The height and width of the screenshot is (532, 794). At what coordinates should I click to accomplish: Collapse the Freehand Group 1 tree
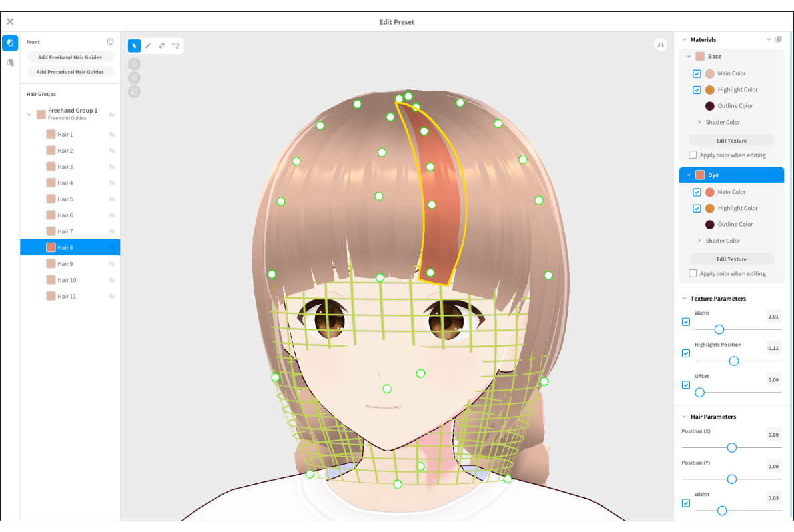pos(29,115)
